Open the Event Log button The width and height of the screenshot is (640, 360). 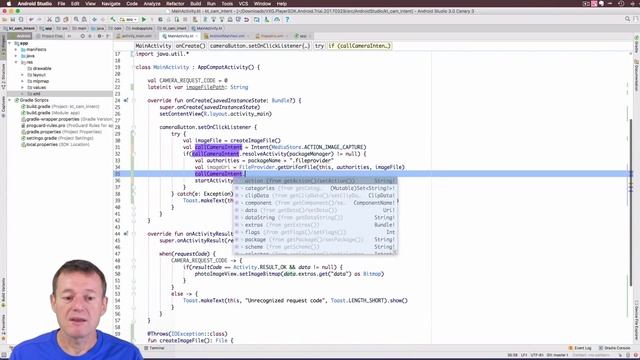[580, 348]
